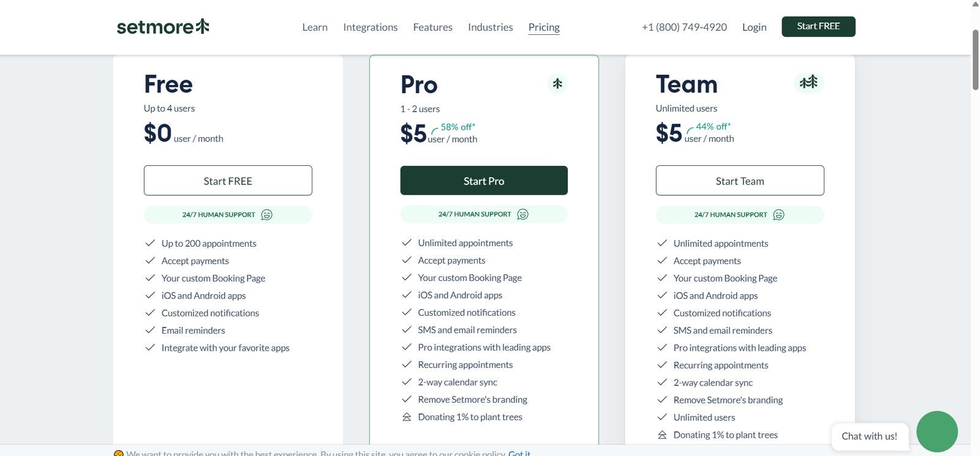Image resolution: width=980 pixels, height=456 pixels.
Task: Click the 'Pro' plan heading
Action: click(419, 84)
